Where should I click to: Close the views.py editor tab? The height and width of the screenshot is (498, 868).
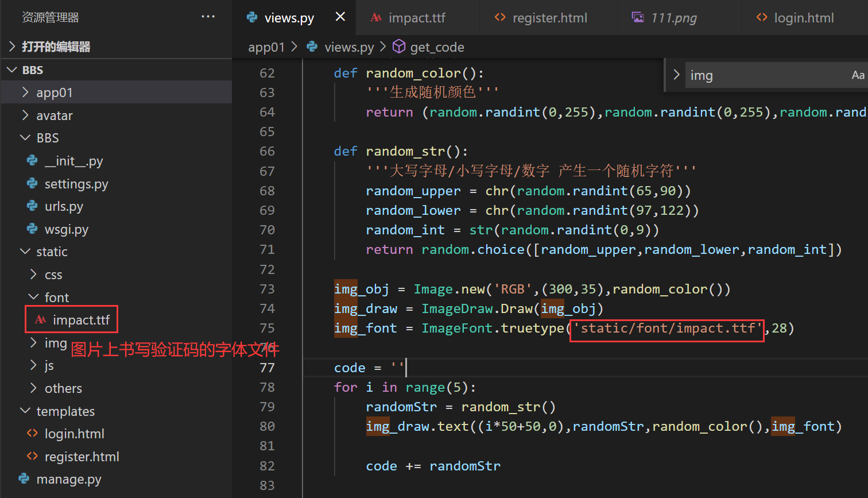340,17
